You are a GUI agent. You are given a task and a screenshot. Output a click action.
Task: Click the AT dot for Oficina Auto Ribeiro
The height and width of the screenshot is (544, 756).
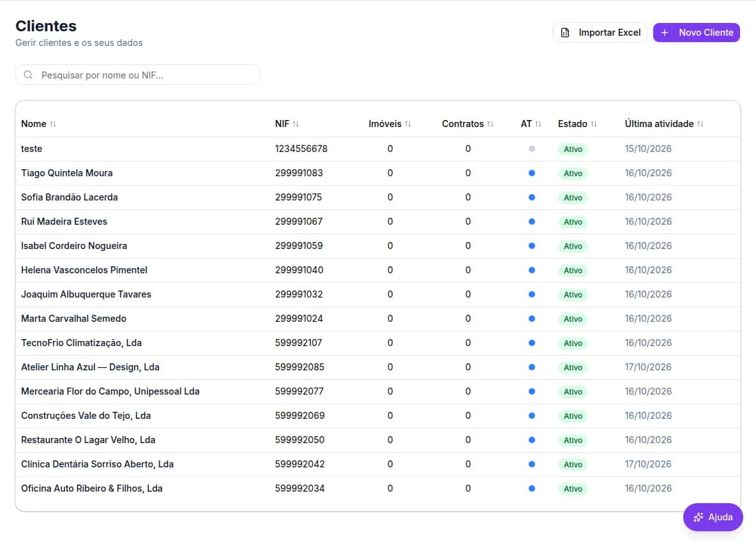[x=532, y=488]
